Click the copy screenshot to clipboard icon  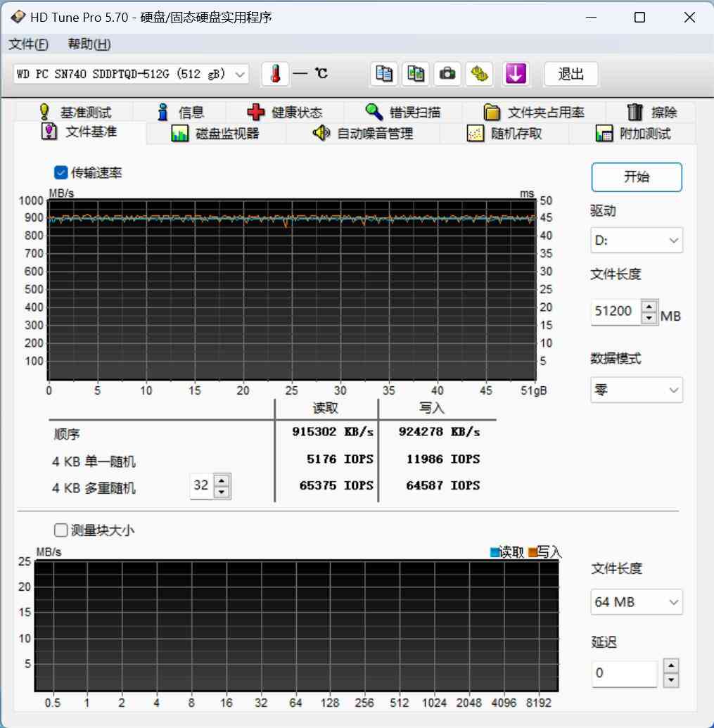coord(416,74)
